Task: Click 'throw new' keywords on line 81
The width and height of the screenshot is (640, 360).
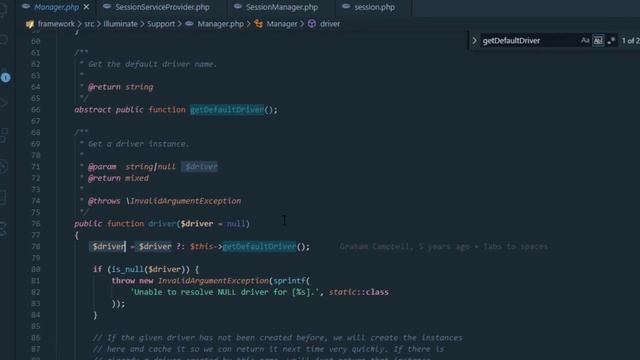Action: [x=132, y=281]
